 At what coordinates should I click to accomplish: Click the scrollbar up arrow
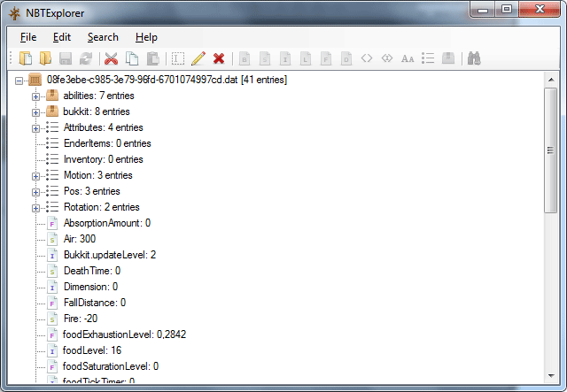pyautogui.click(x=551, y=80)
